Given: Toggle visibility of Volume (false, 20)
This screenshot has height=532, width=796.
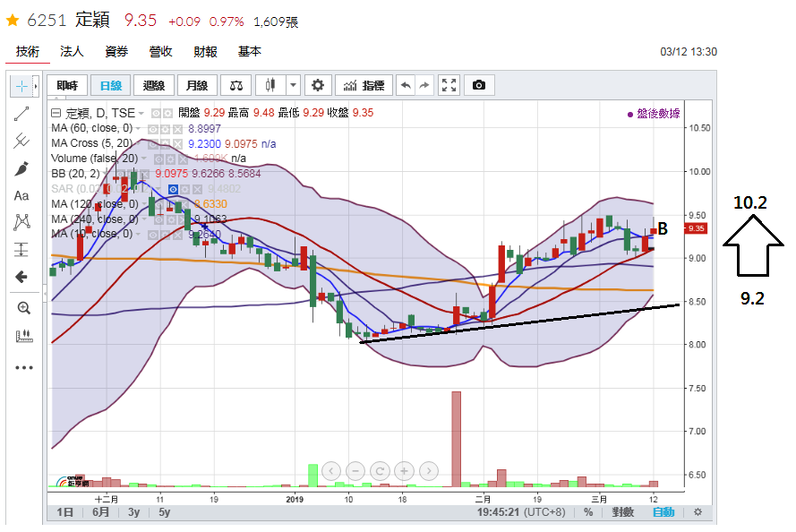Looking at the screenshot, I should coord(158,159).
